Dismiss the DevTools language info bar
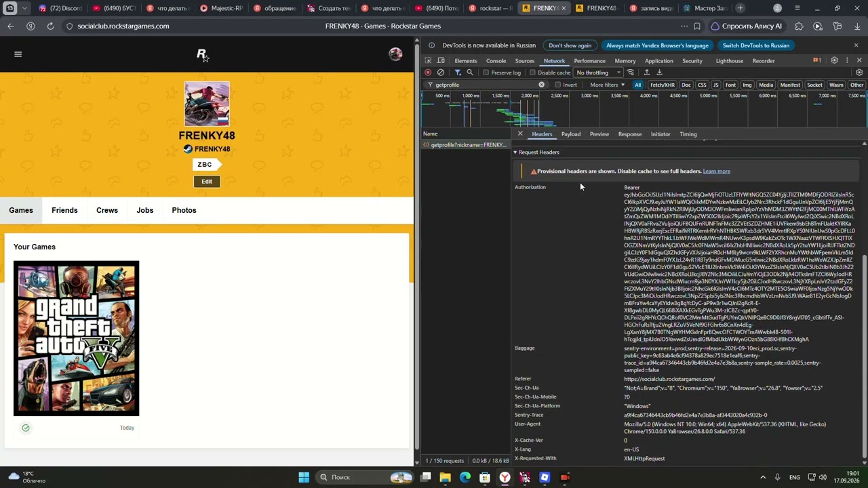Image resolution: width=868 pixels, height=488 pixels. (856, 45)
